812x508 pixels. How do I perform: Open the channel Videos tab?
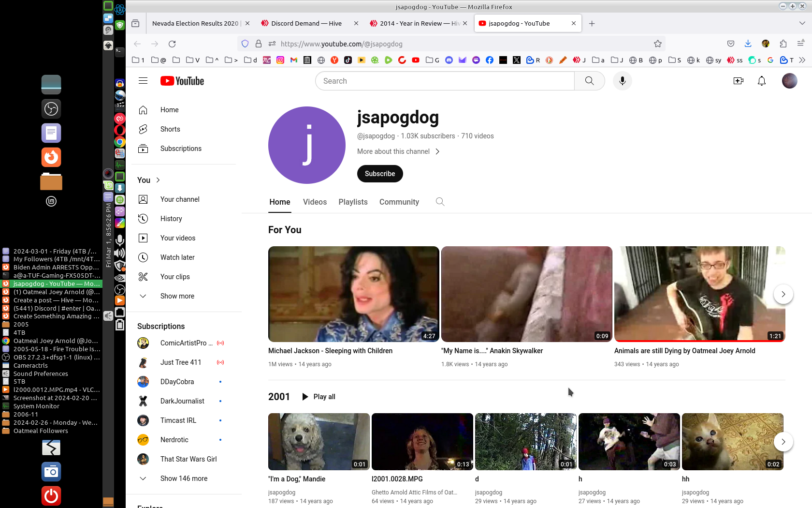click(x=315, y=202)
